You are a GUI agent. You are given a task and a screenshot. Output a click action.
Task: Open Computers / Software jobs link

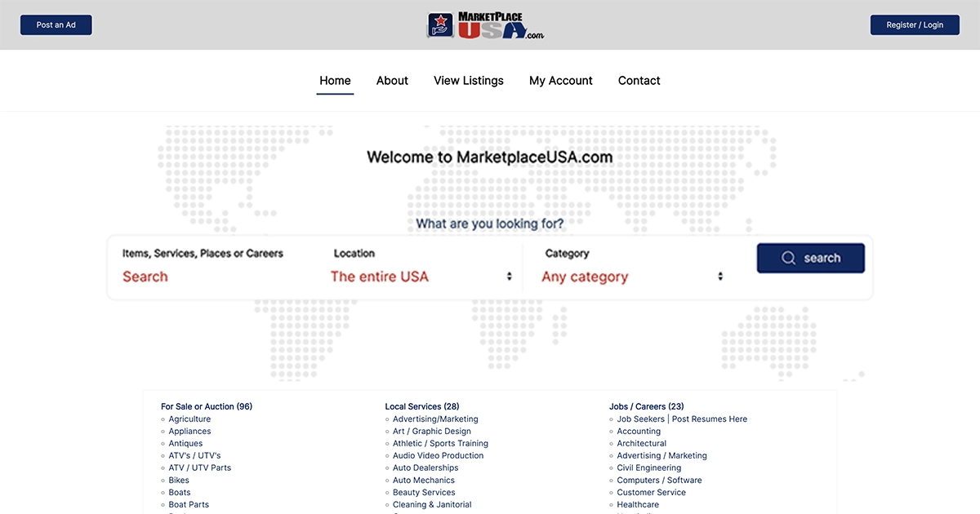click(660, 481)
